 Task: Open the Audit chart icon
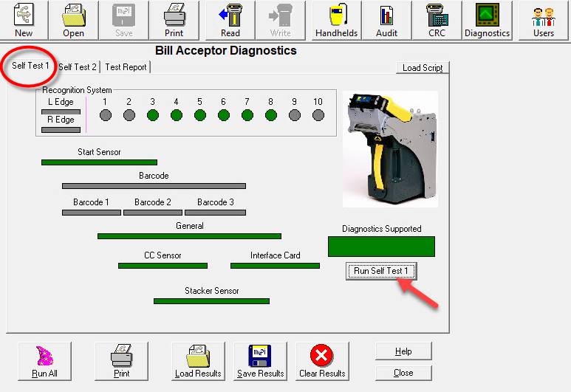(386, 21)
